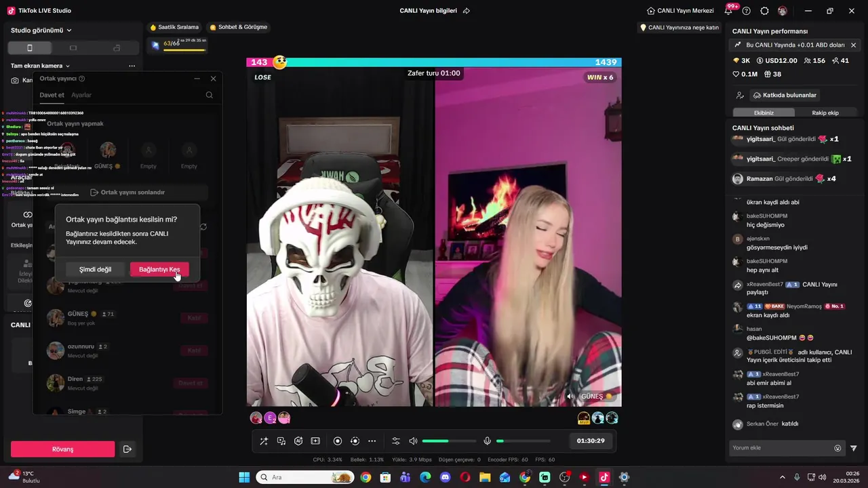
Task: Click the Saatlik Sıralama chip
Action: click(175, 27)
